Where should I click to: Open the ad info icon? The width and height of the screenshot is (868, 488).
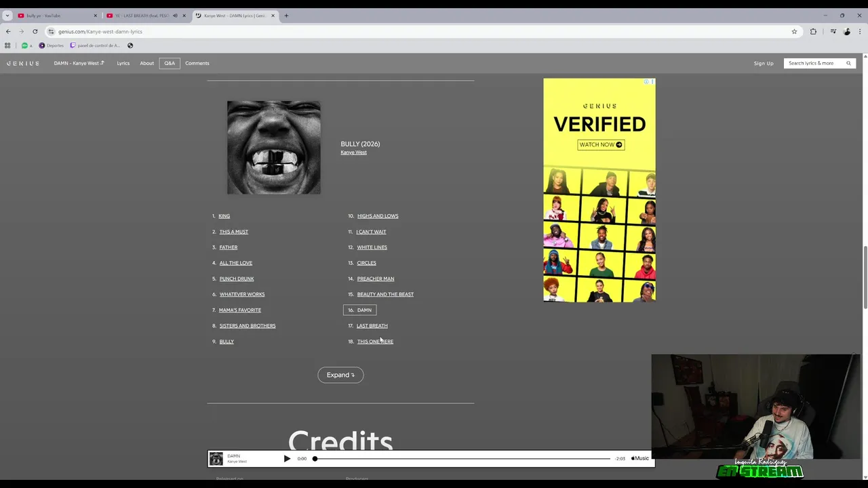click(x=646, y=82)
